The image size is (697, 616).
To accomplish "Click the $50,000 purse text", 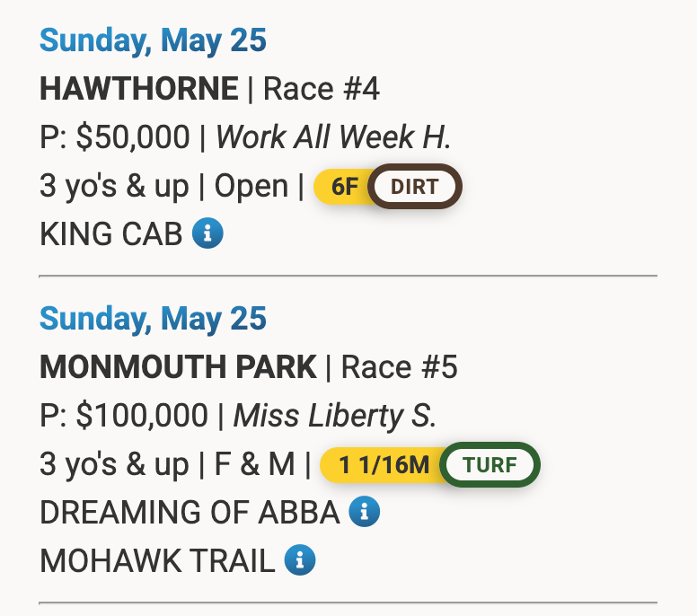I will click(133, 137).
